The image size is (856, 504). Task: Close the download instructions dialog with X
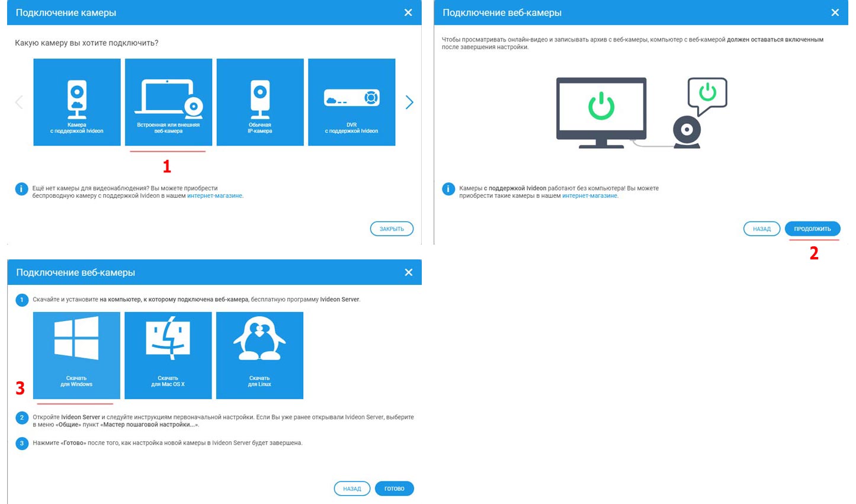pyautogui.click(x=408, y=272)
